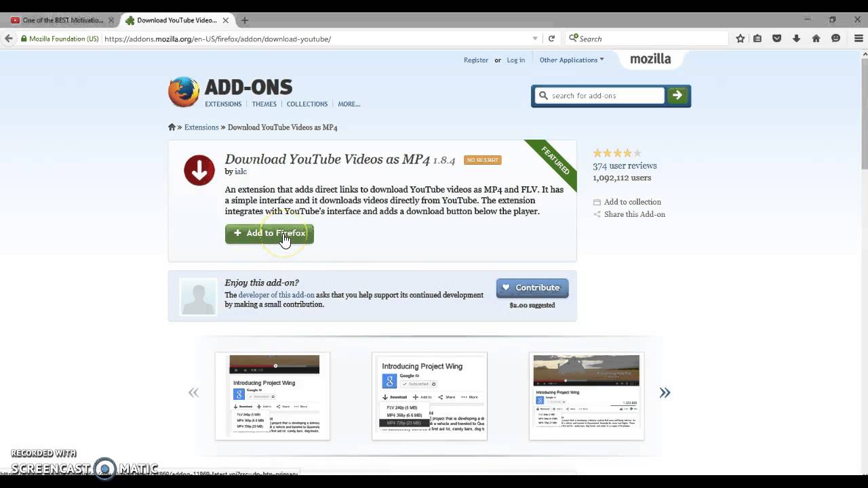
Task: Open the URL history dropdown arrow
Action: pos(535,39)
